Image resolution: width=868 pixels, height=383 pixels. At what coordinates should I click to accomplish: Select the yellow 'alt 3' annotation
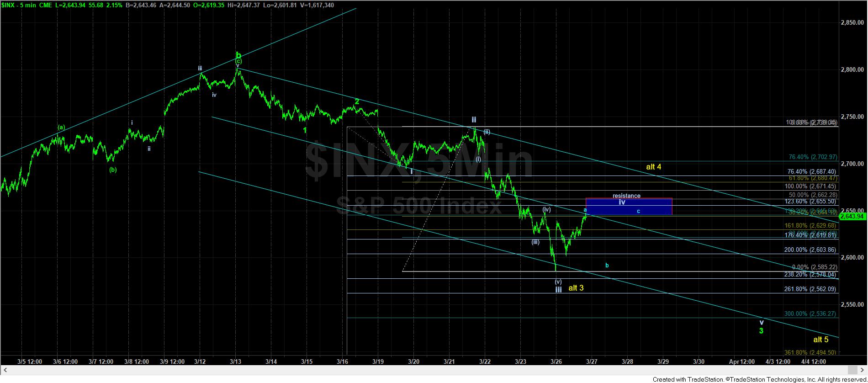[x=576, y=288]
